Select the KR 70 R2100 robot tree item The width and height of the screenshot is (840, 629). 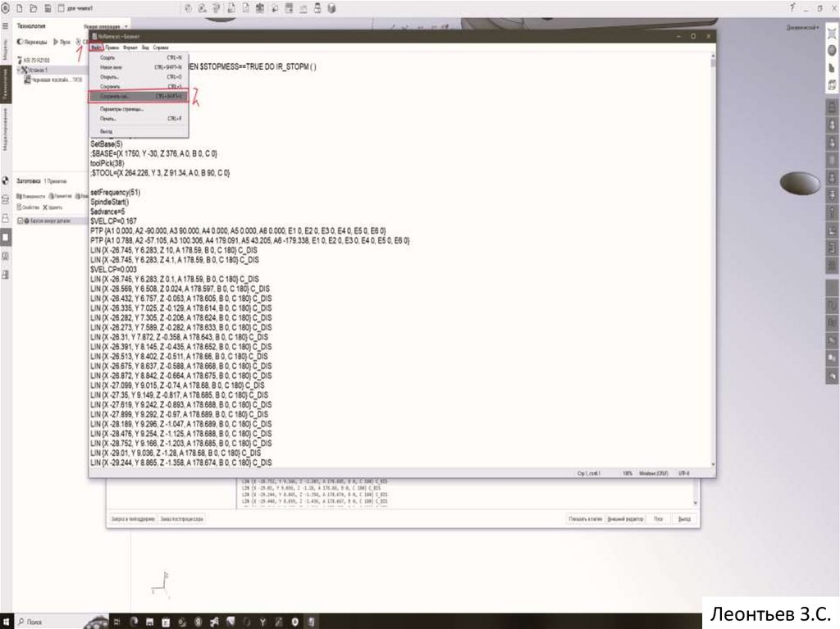click(34, 60)
